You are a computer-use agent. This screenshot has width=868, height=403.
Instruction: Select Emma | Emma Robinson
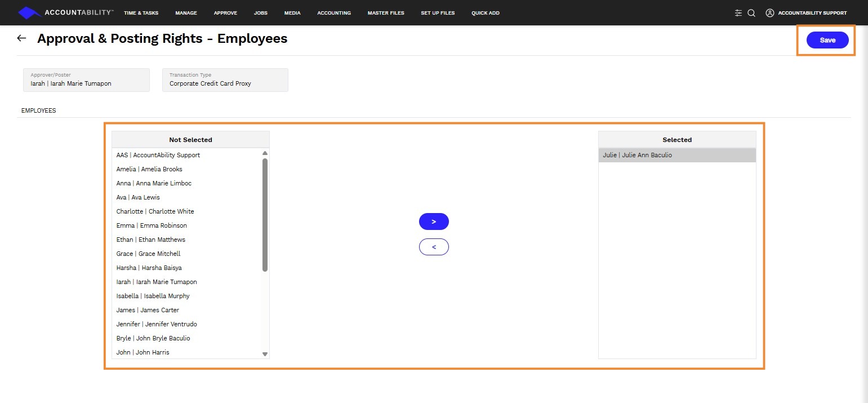[x=186, y=225]
